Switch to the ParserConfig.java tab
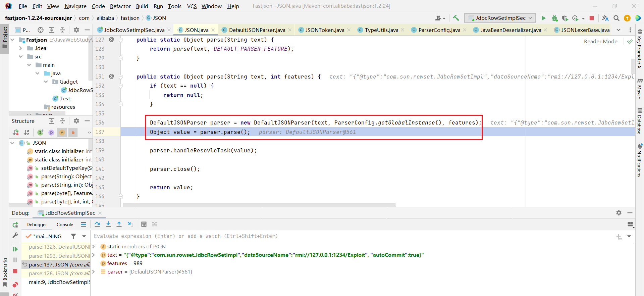The image size is (644, 296). click(x=439, y=30)
